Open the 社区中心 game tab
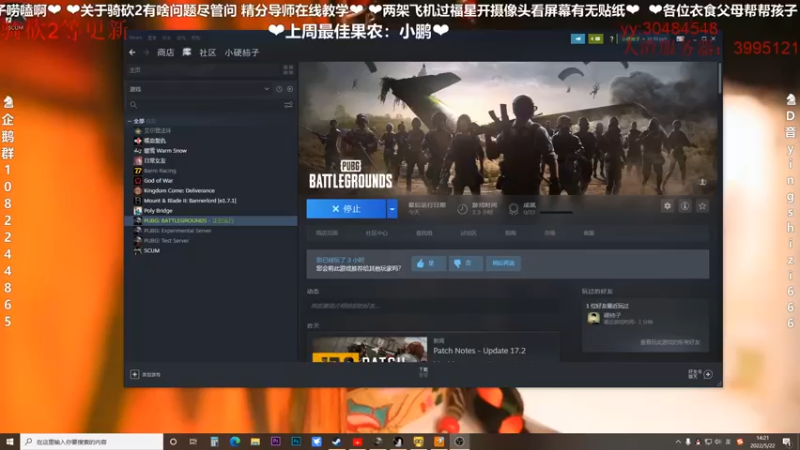The height and width of the screenshot is (450, 800). tap(377, 233)
